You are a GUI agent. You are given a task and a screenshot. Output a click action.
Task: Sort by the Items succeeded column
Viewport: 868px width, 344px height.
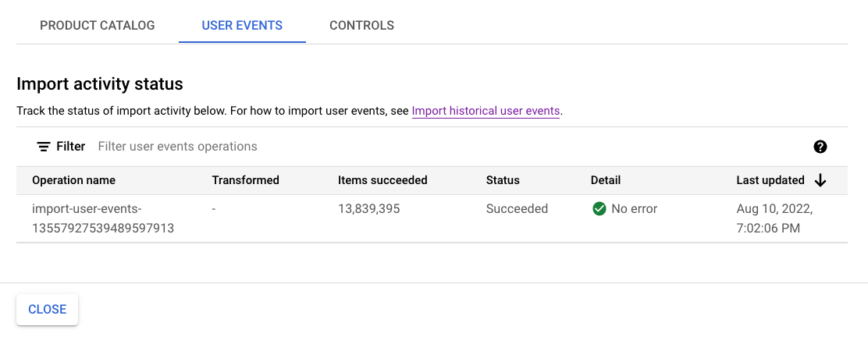[382, 180]
